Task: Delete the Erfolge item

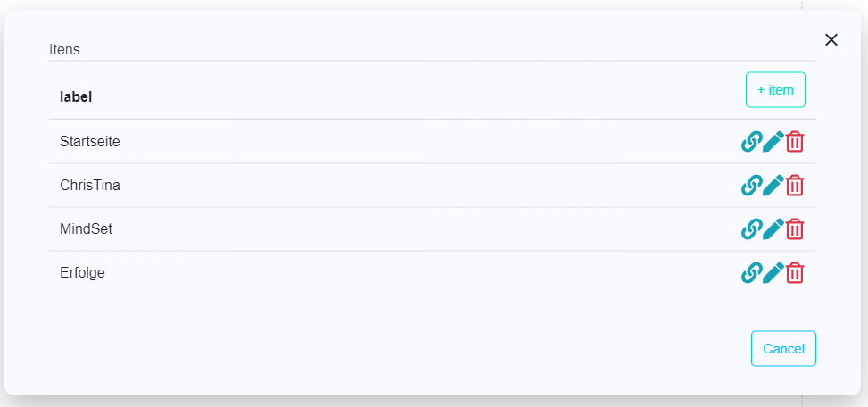Action: [x=795, y=273]
